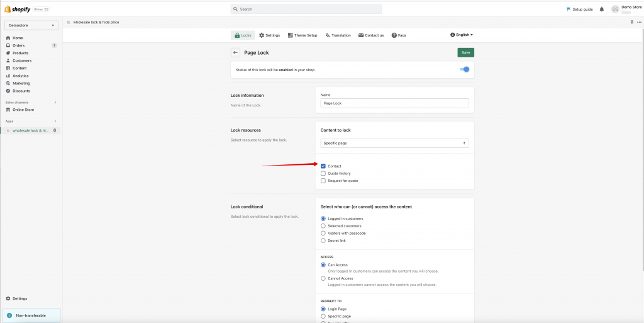
Task: Click the Customers person icon
Action: (8, 61)
